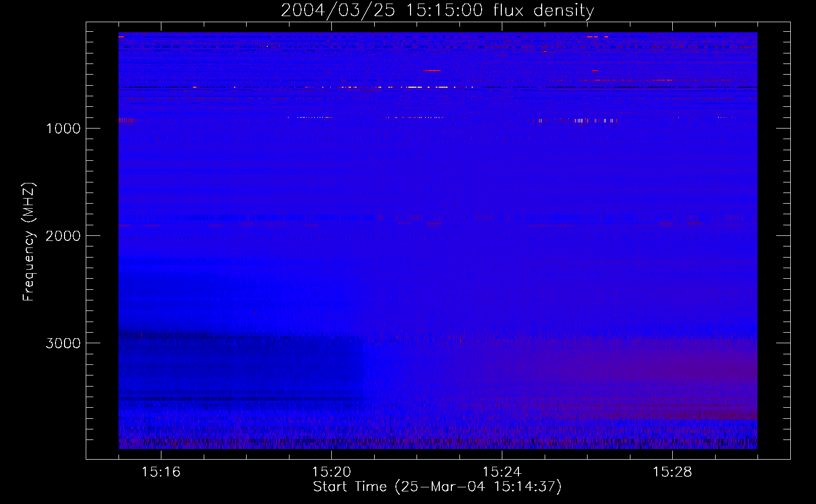Click the 'Frequency (MHZ)' axis label
This screenshot has height=504, width=816.
(x=29, y=242)
